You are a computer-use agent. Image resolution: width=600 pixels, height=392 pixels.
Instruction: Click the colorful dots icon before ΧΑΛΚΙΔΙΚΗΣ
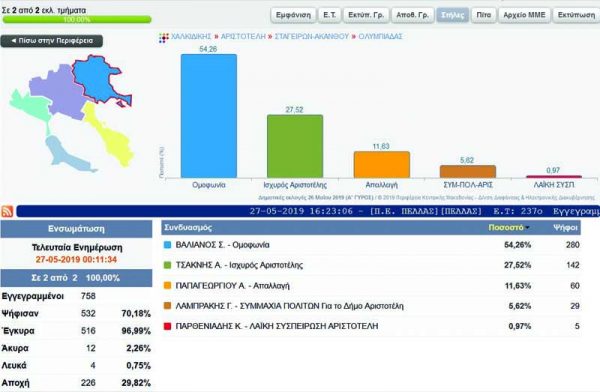pos(164,38)
